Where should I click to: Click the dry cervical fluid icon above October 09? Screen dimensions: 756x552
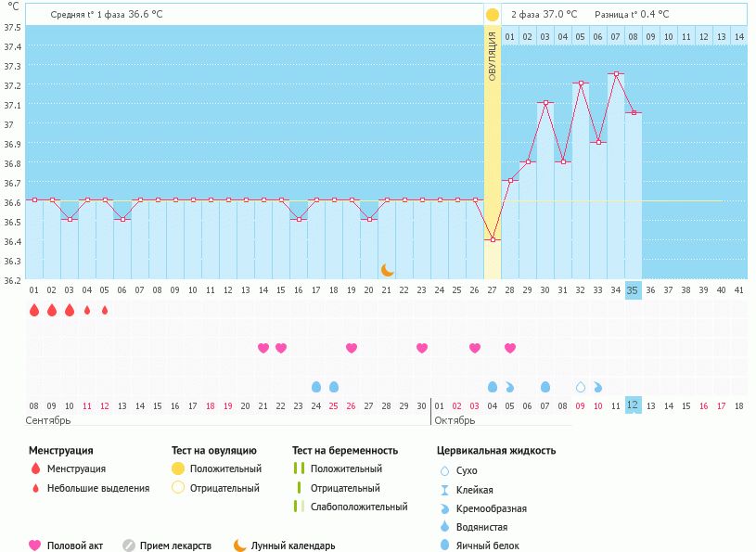tap(581, 386)
